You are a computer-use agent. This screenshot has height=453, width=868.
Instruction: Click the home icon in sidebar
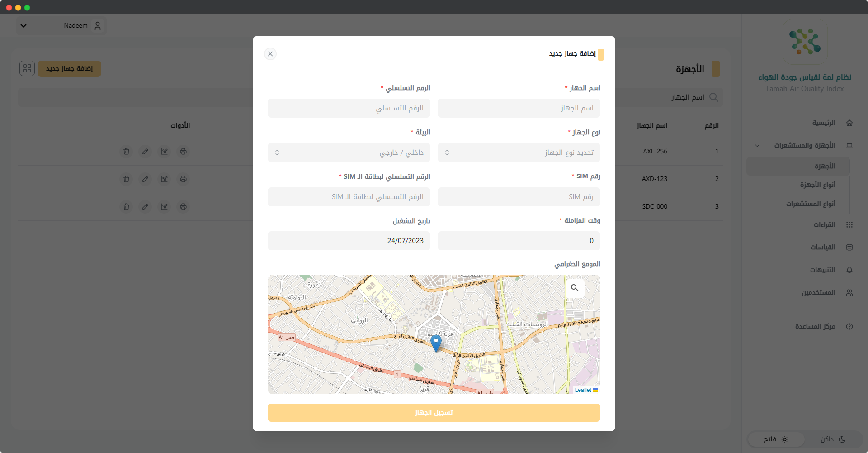click(x=849, y=123)
